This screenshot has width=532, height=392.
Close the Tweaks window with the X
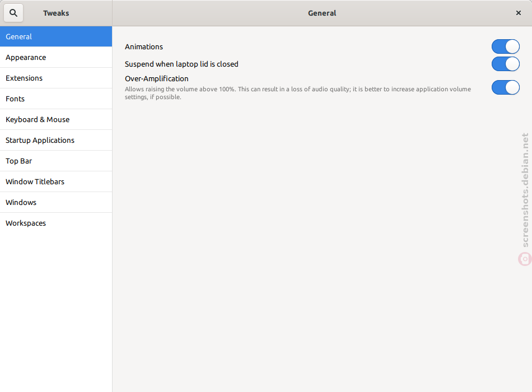[x=518, y=13]
